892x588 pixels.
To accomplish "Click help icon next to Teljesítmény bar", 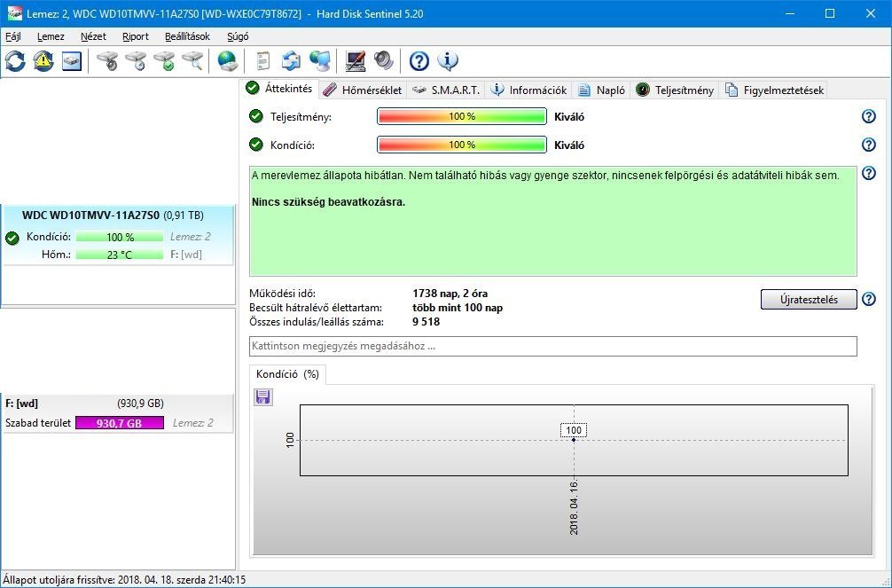I will [x=869, y=116].
